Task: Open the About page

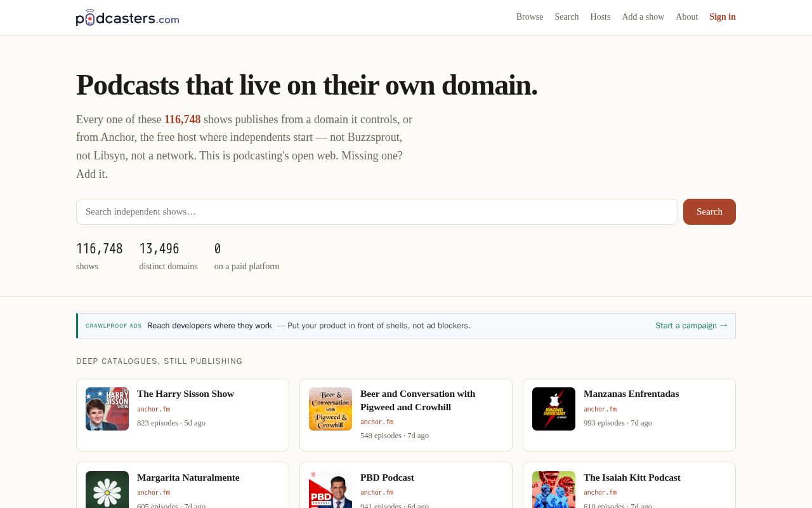Action: [x=687, y=17]
